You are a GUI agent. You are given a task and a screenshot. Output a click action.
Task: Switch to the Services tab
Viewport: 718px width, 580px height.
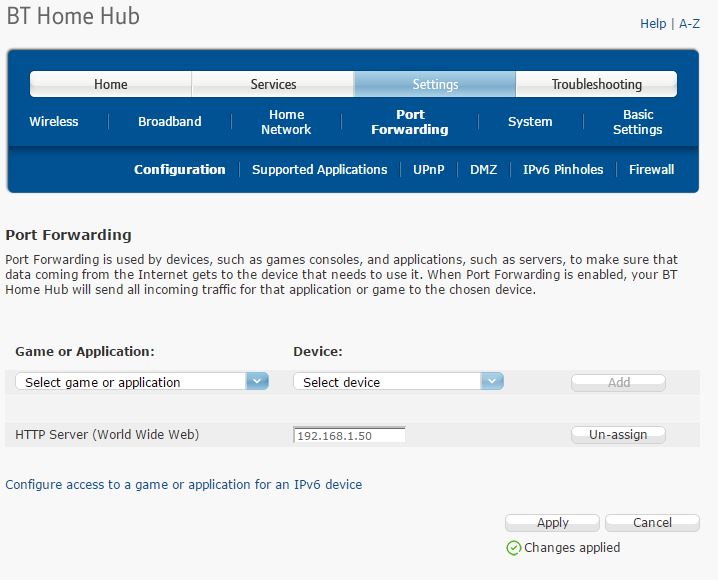coord(273,84)
